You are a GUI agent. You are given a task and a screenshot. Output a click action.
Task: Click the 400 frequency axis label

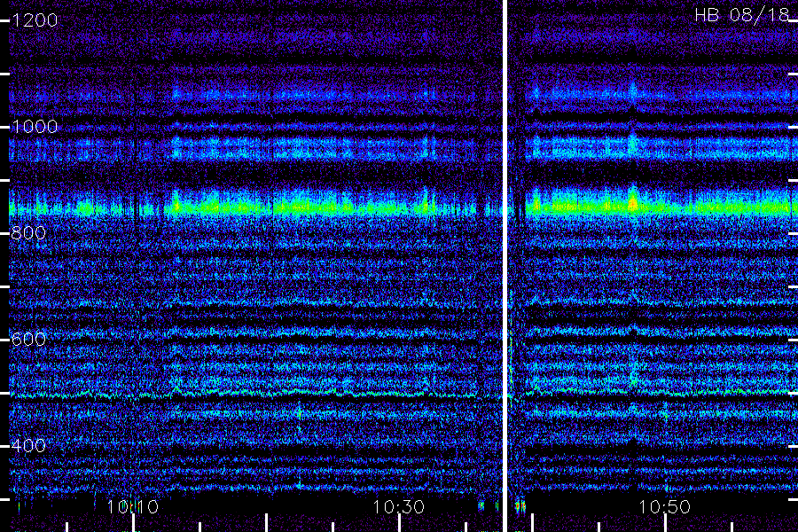click(x=28, y=446)
